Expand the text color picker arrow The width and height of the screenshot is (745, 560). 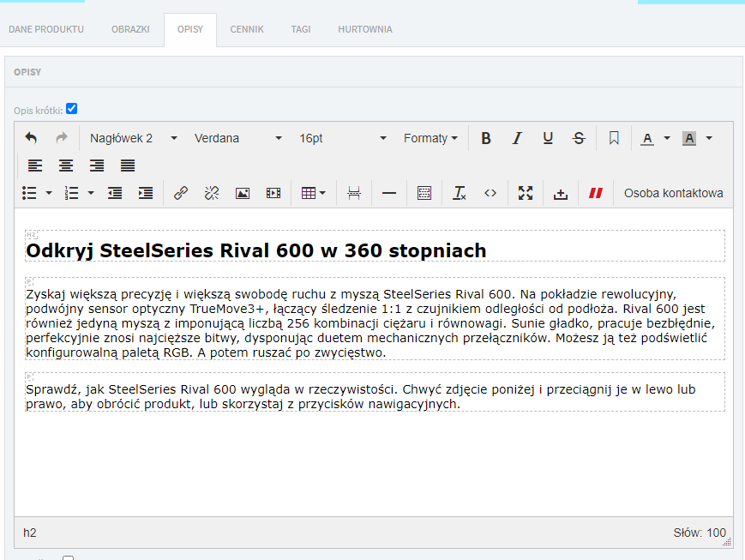tap(667, 138)
